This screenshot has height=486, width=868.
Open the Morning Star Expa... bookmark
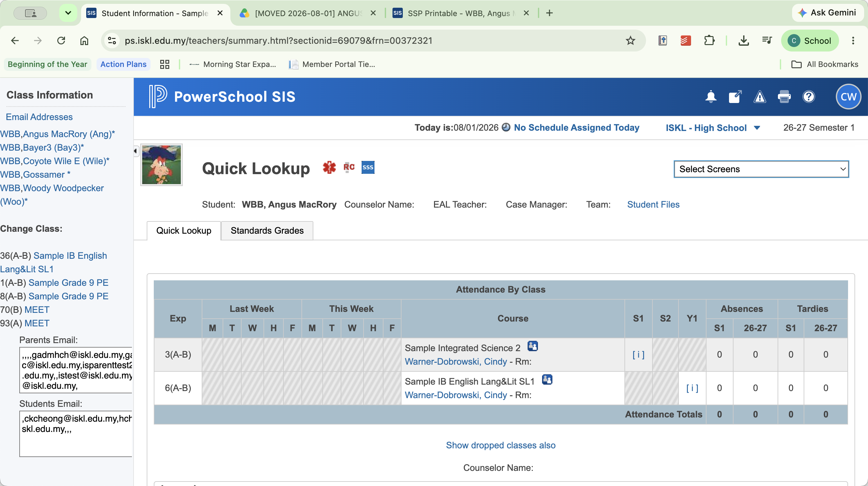[x=233, y=64]
